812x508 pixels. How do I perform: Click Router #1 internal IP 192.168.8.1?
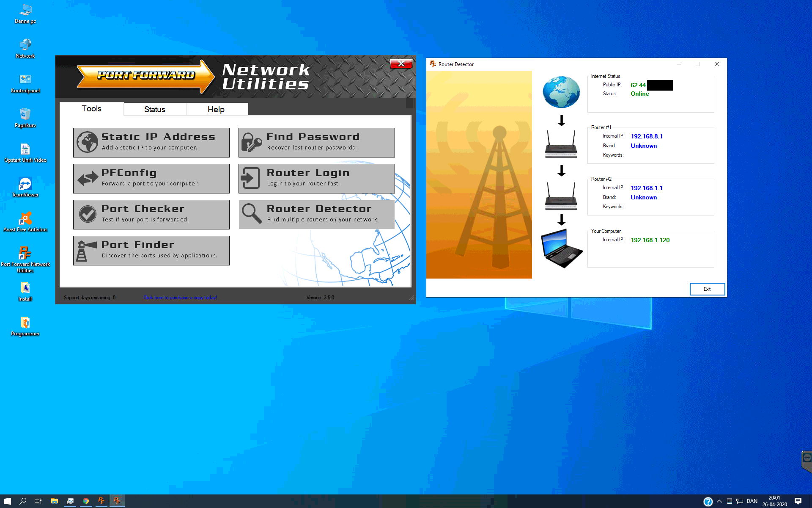click(647, 136)
